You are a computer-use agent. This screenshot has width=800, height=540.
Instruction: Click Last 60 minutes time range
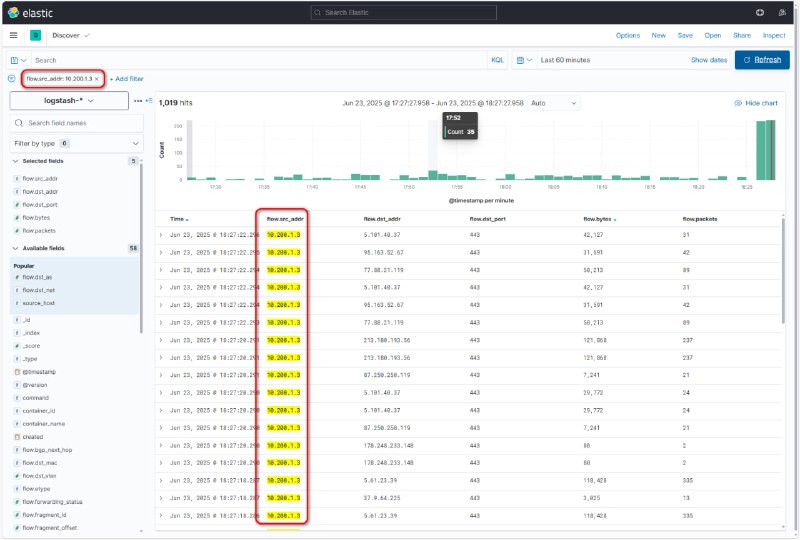[x=565, y=60]
